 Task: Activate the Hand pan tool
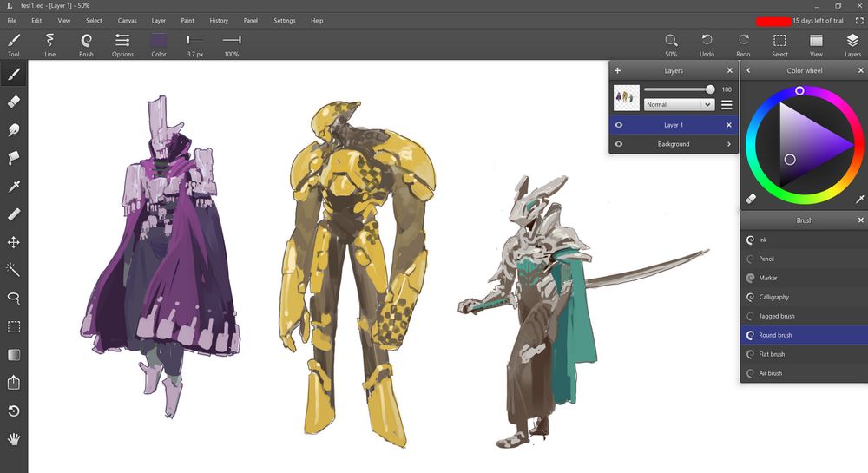coord(14,439)
